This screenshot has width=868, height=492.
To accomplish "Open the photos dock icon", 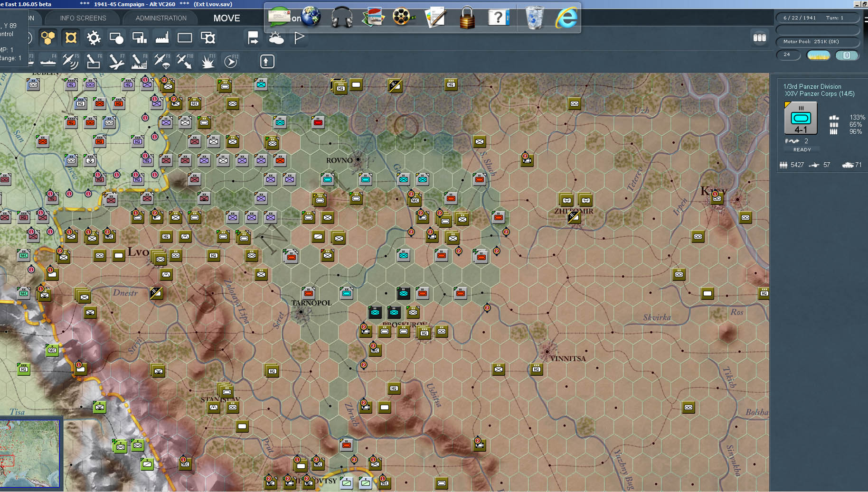I will [373, 17].
